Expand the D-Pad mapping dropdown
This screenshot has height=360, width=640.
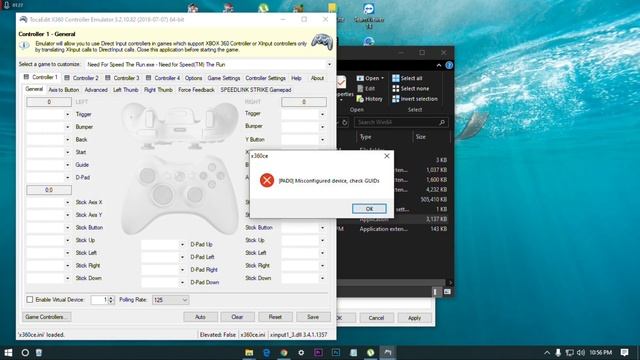[67, 178]
